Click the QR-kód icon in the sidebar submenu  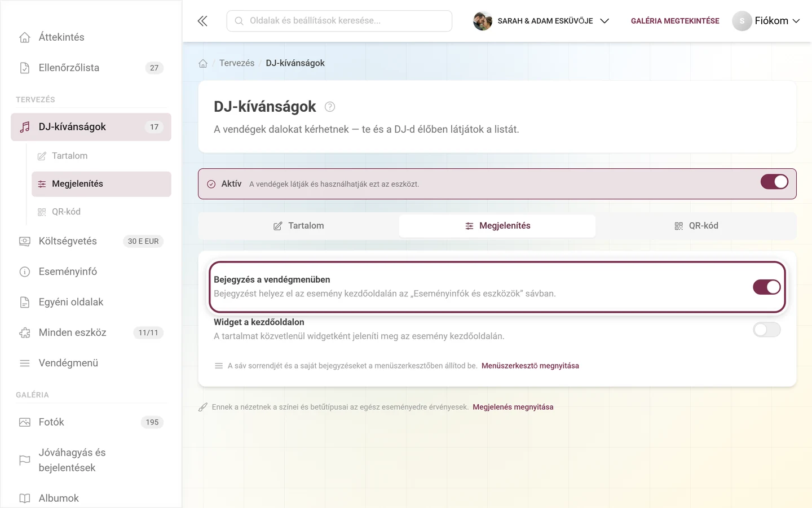coord(42,212)
